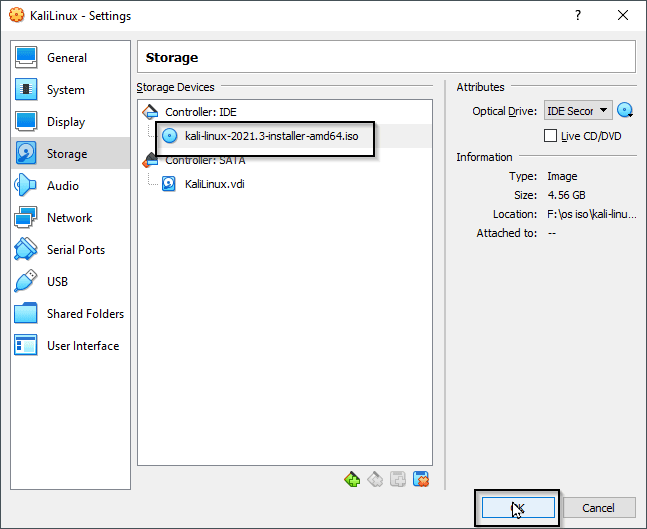Click the choose virtual optical disk icon
647x529 pixels.
[625, 110]
